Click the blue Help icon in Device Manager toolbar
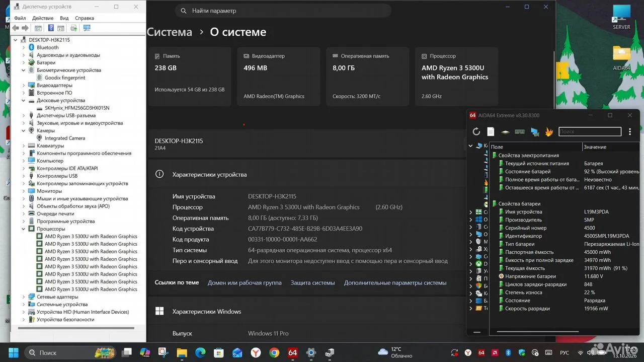Viewport: 644px width, 362px height. point(51,28)
